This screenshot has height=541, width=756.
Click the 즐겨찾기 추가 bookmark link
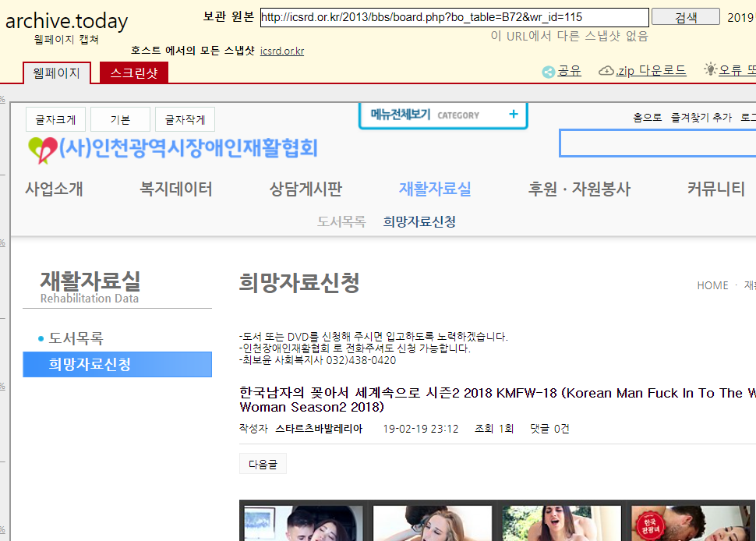[701, 117]
